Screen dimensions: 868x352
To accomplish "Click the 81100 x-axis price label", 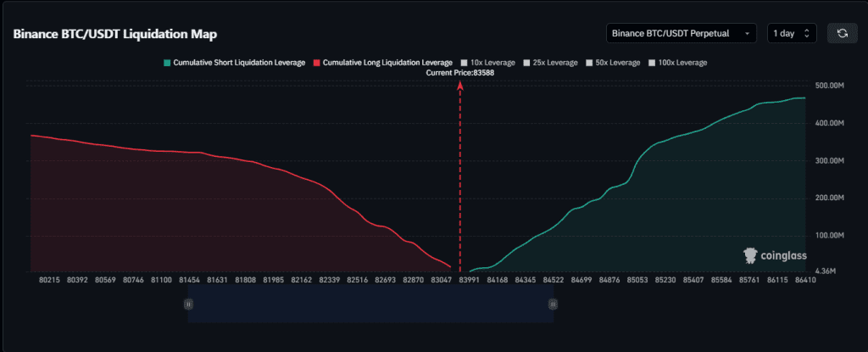I will coord(160,280).
